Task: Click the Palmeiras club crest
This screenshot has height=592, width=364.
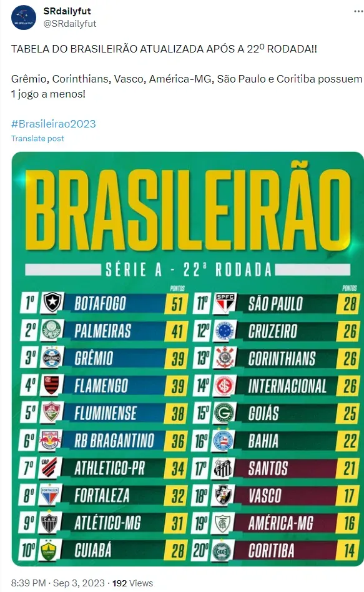Action: tap(52, 329)
